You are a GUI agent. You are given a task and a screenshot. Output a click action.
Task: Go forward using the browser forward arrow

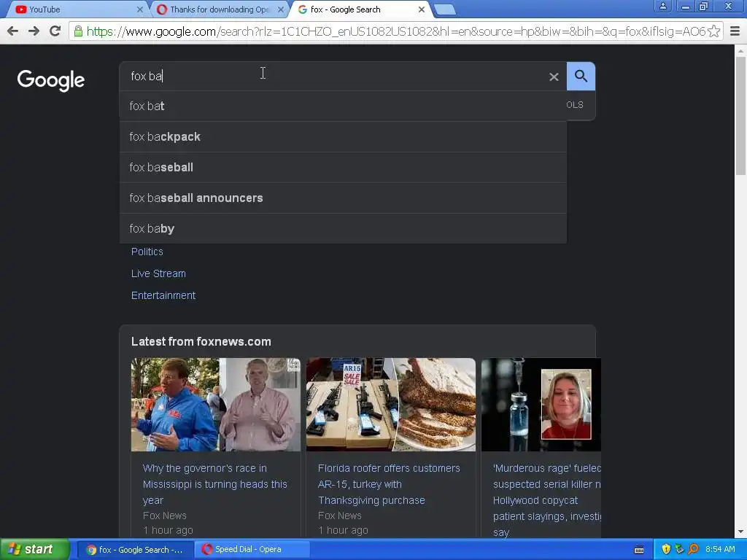coord(34,31)
